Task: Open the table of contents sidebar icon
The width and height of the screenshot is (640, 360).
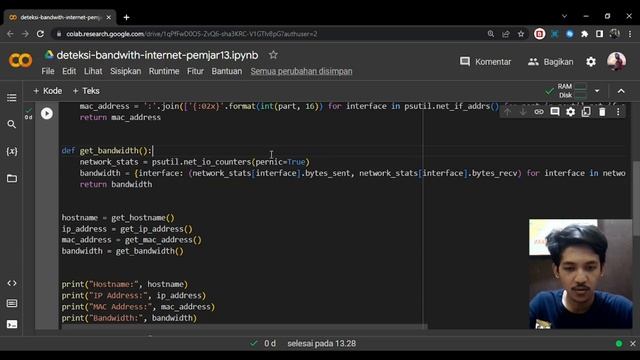Action: click(x=11, y=98)
